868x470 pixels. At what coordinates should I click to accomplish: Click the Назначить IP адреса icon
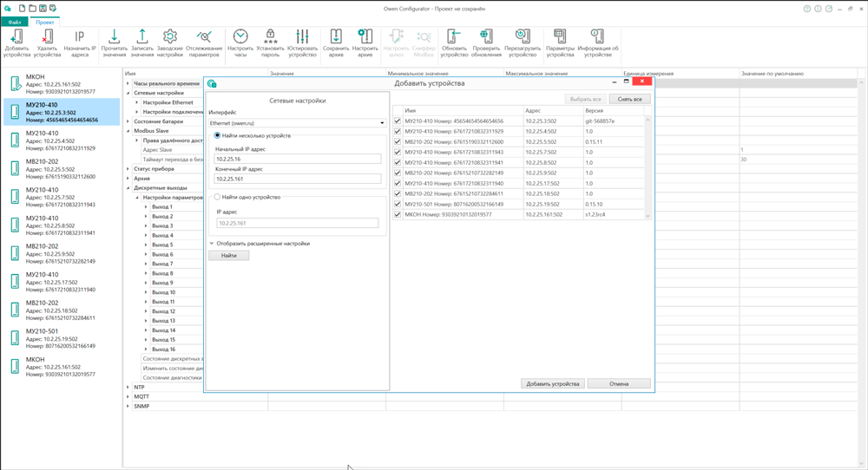(x=80, y=37)
